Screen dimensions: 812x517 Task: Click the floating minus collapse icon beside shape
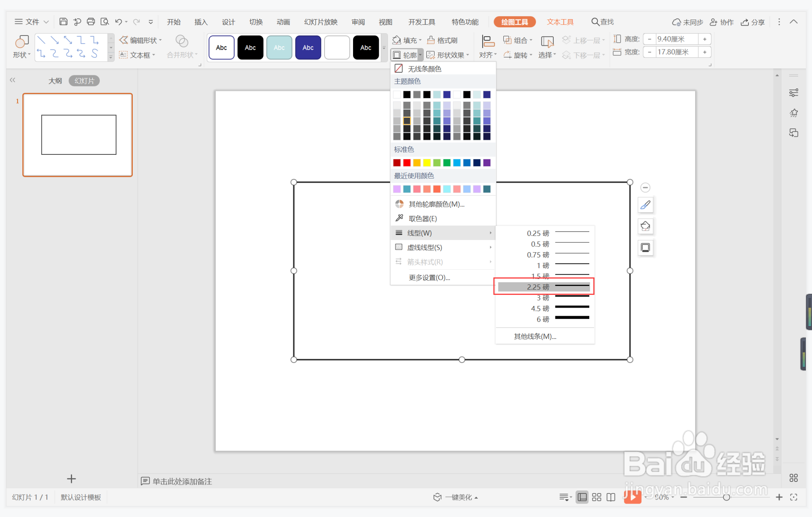[x=645, y=187]
